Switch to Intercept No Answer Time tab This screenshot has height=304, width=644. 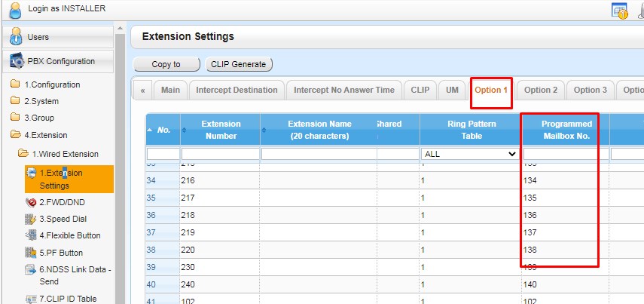[344, 90]
